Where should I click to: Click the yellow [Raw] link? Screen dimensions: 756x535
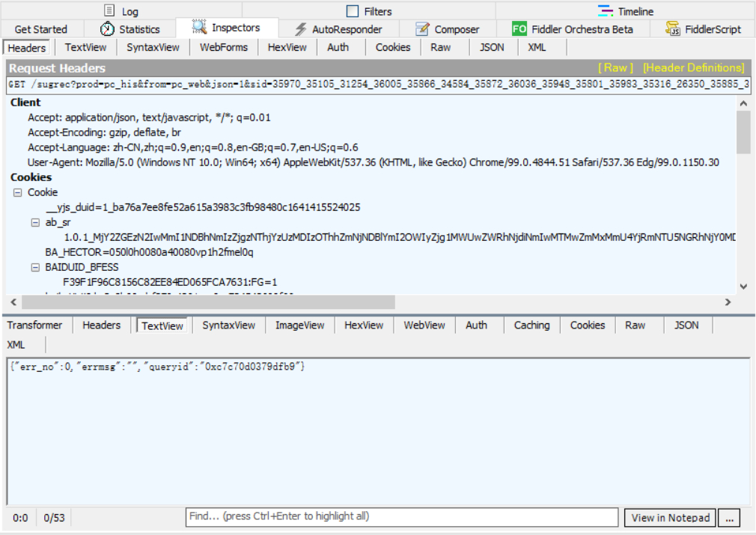click(x=616, y=68)
